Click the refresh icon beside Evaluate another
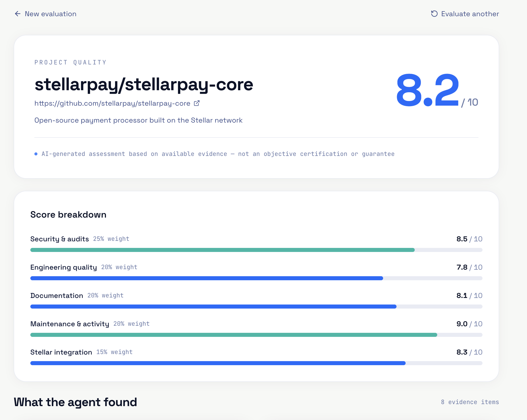This screenshot has width=527, height=420. (434, 14)
